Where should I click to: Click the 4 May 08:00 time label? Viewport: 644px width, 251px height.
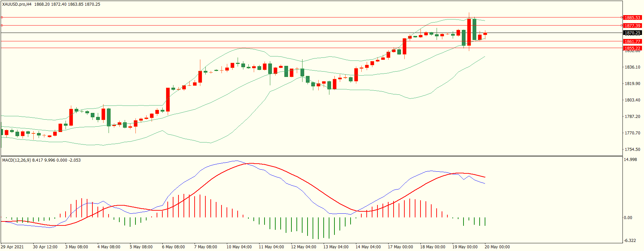[x=109, y=247]
